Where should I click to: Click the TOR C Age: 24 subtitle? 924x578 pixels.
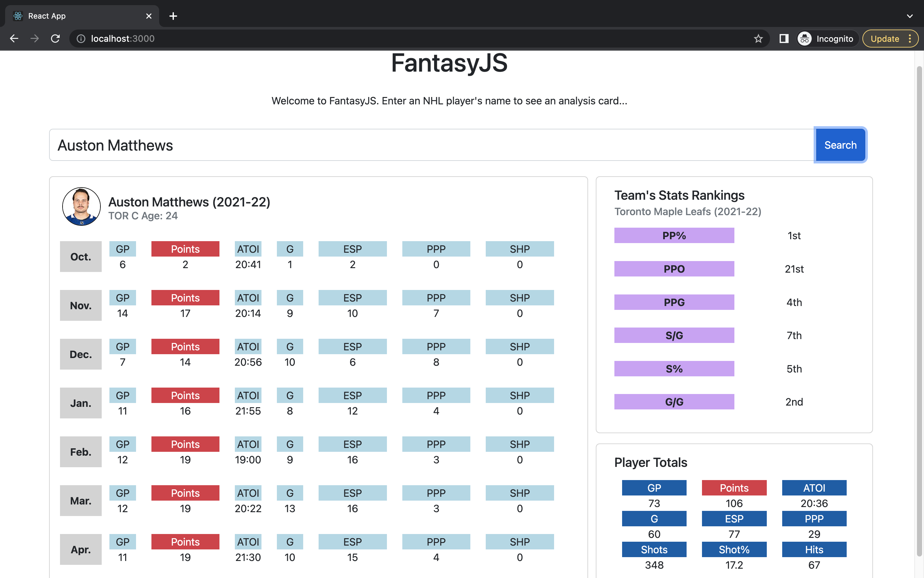click(143, 216)
